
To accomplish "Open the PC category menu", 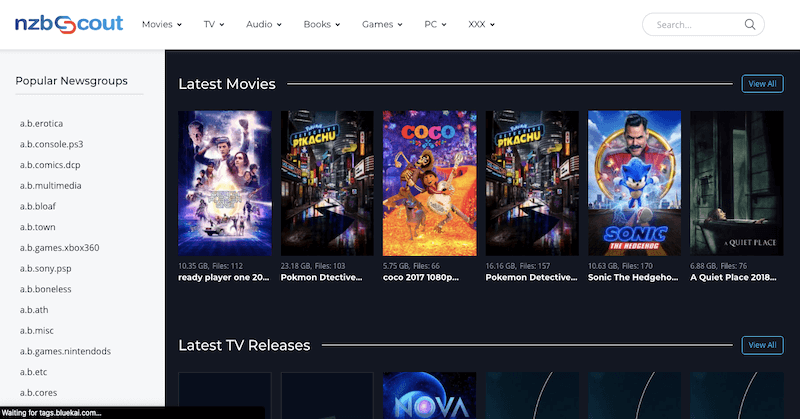I will click(x=435, y=24).
